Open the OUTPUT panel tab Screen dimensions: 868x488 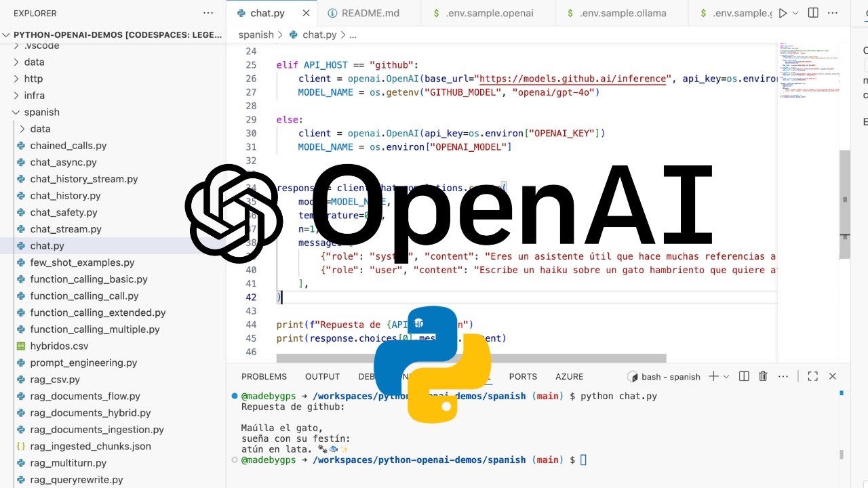(x=322, y=376)
